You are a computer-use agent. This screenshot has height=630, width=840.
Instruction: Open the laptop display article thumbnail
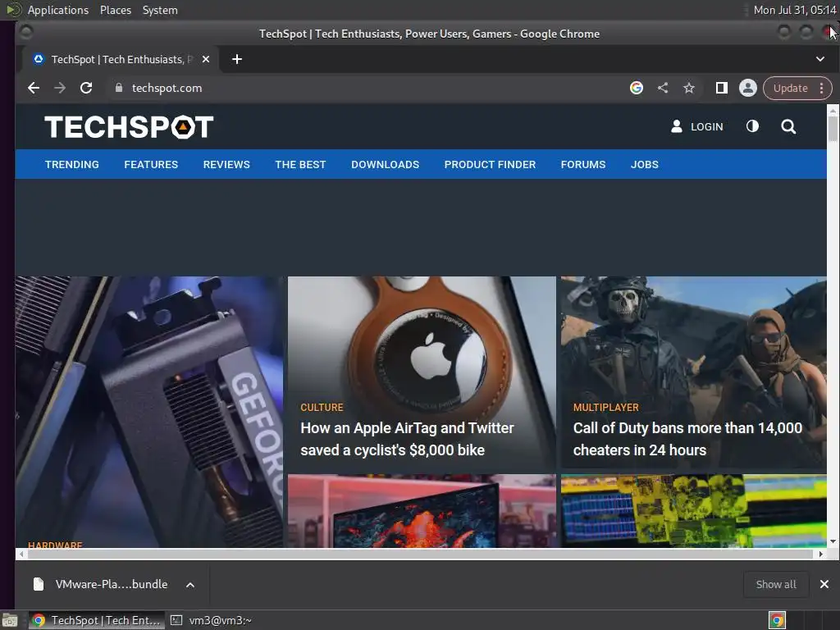point(422,511)
